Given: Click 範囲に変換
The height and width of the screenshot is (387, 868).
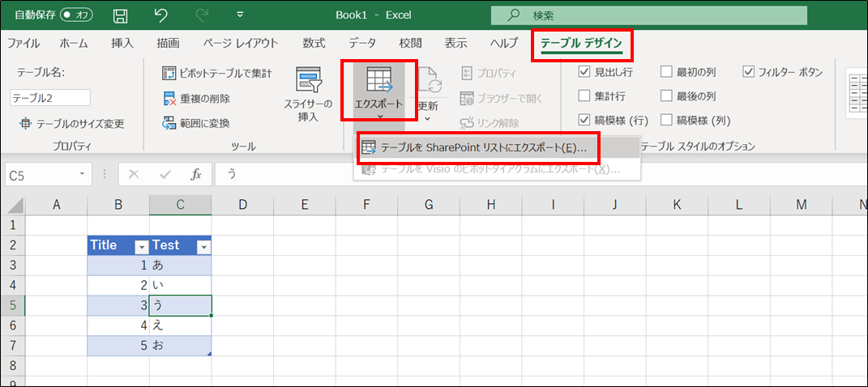Looking at the screenshot, I should (196, 123).
